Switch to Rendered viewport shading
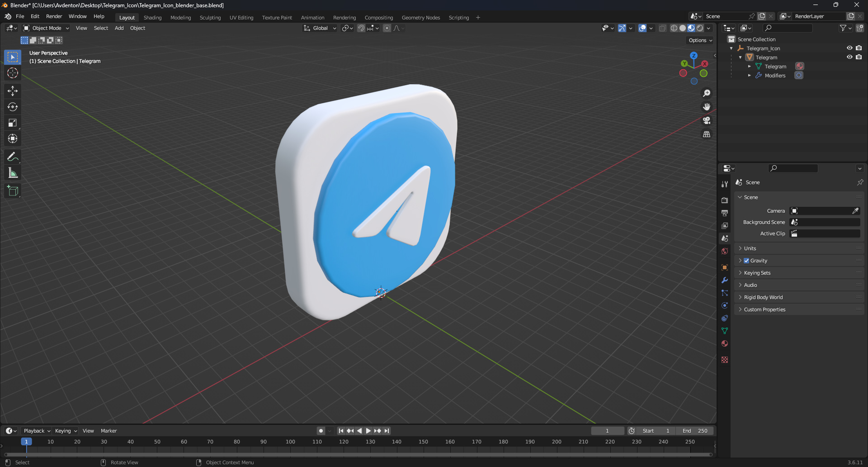Screen dimensions: 868x467 click(700, 28)
